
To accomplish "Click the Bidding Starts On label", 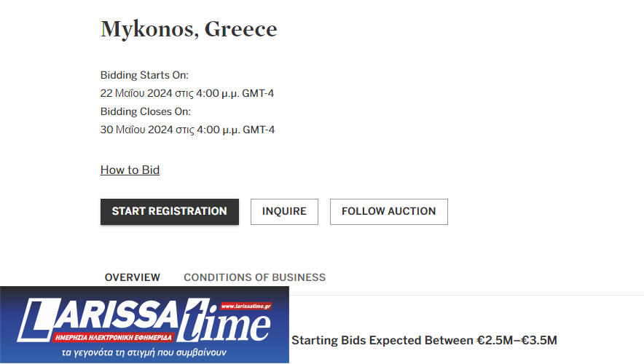I will pyautogui.click(x=144, y=75).
